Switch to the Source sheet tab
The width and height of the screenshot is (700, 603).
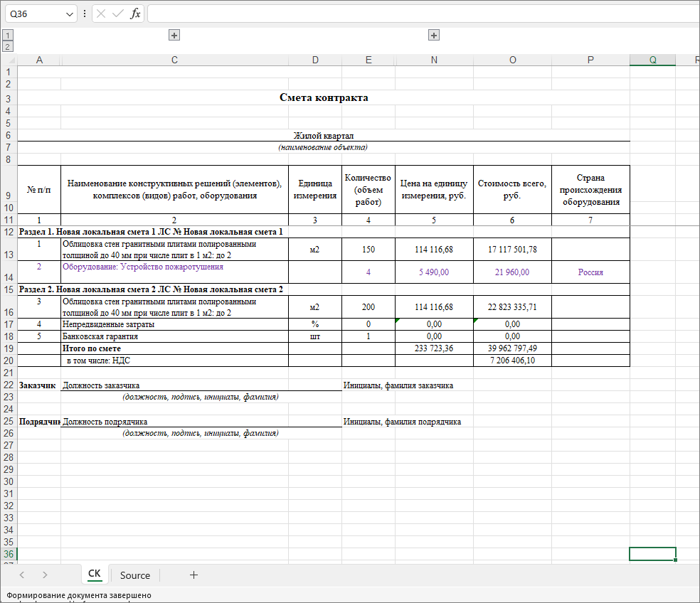pyautogui.click(x=134, y=575)
